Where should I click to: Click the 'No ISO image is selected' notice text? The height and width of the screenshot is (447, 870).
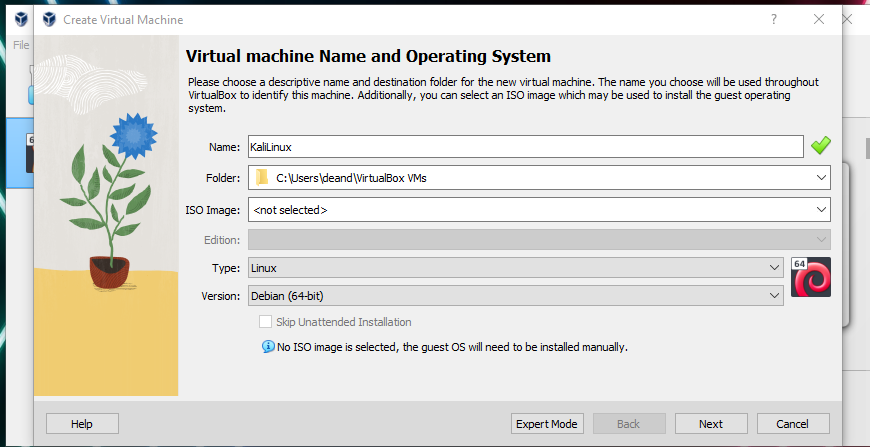[452, 348]
